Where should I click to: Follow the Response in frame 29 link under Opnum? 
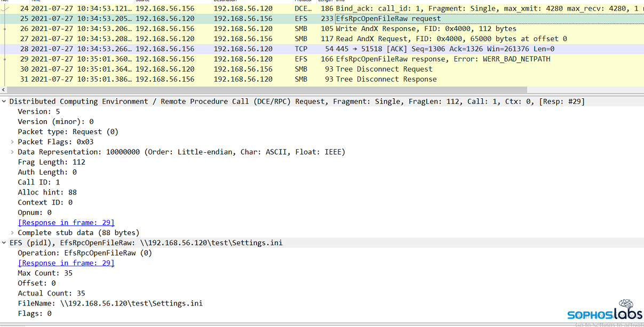tap(66, 223)
